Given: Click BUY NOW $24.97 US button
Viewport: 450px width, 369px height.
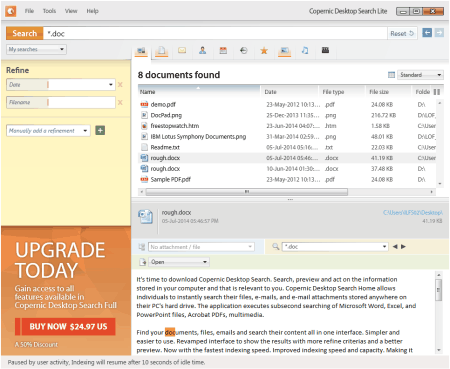Looking at the screenshot, I should coord(65,326).
